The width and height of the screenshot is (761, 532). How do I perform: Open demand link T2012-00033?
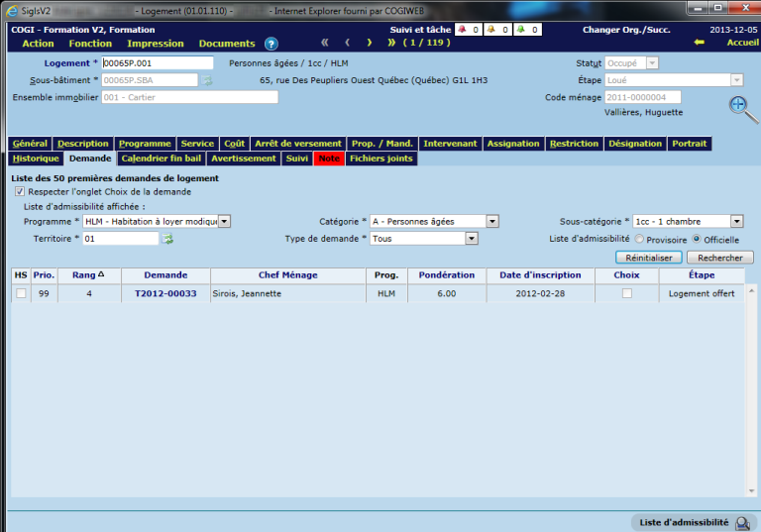pos(165,293)
